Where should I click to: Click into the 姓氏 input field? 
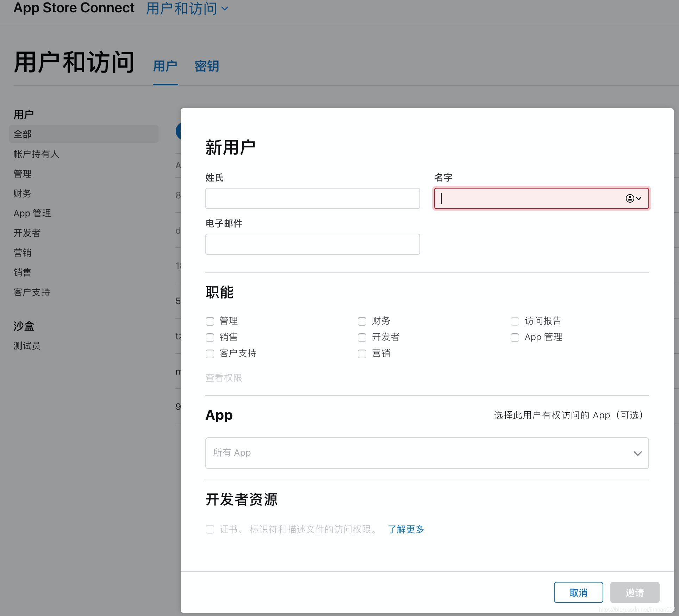coord(312,198)
